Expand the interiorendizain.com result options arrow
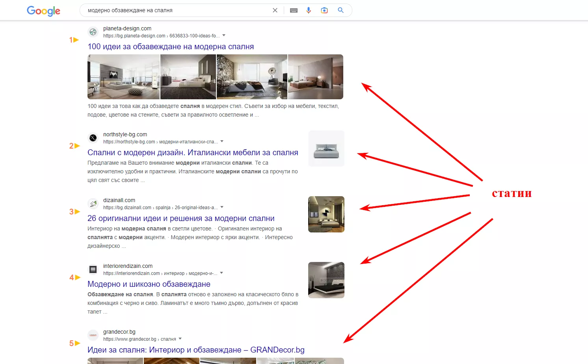Screen dimensions: 588x364 [x=221, y=273]
